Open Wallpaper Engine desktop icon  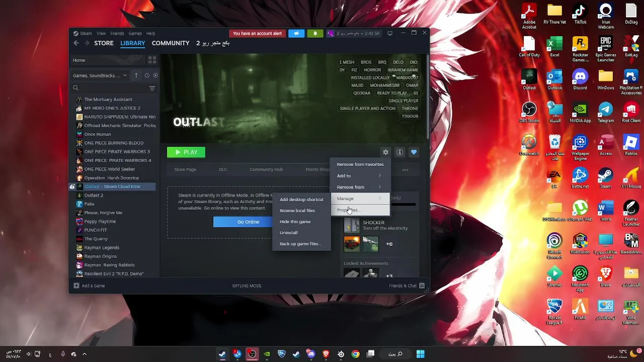point(580,147)
